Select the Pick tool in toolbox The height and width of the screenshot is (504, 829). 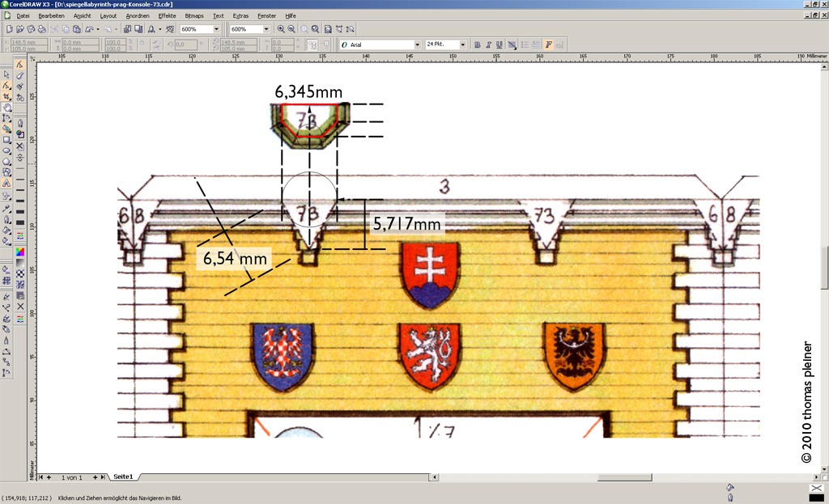[x=7, y=74]
